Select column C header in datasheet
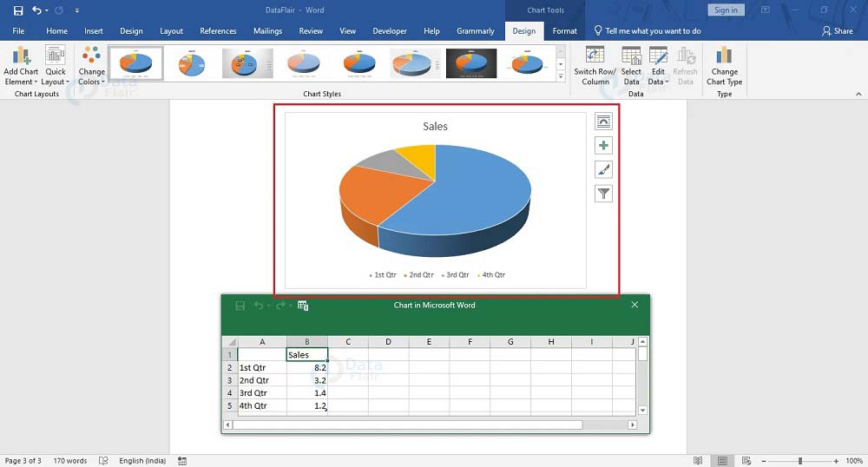The height and width of the screenshot is (467, 868). pos(348,342)
